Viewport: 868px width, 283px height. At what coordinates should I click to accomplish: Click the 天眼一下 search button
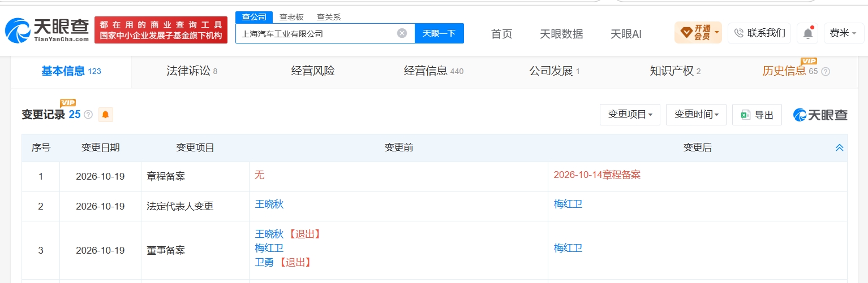(439, 33)
